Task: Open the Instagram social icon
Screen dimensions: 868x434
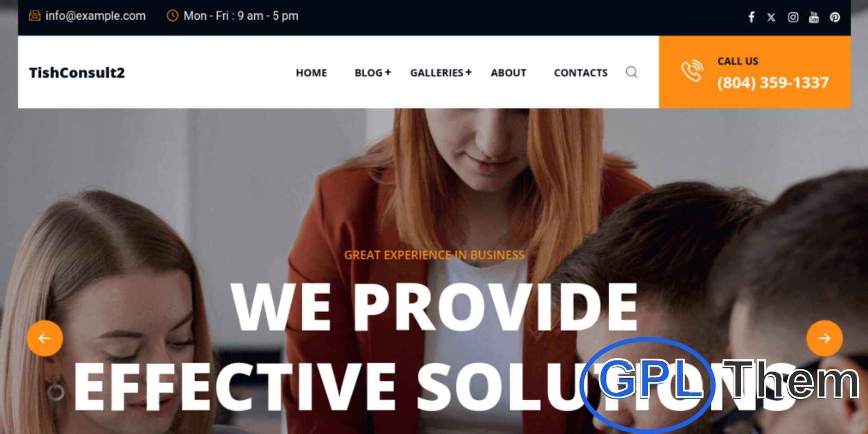Action: [793, 17]
